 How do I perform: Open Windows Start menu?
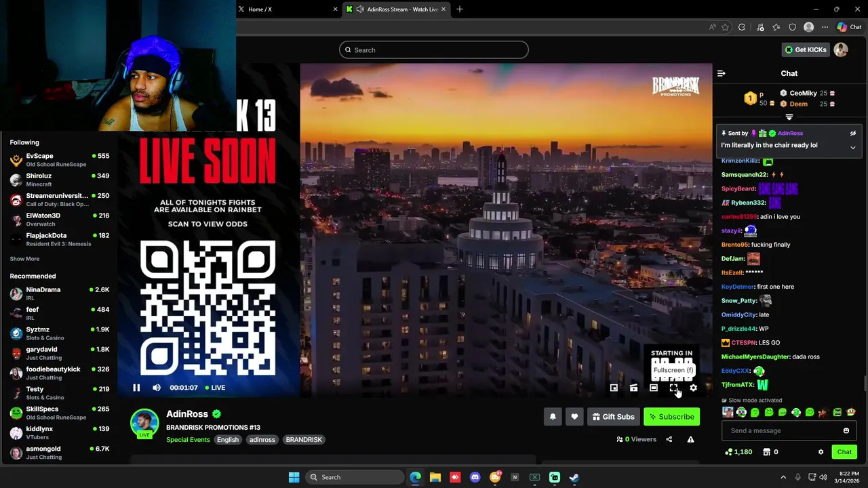click(294, 477)
